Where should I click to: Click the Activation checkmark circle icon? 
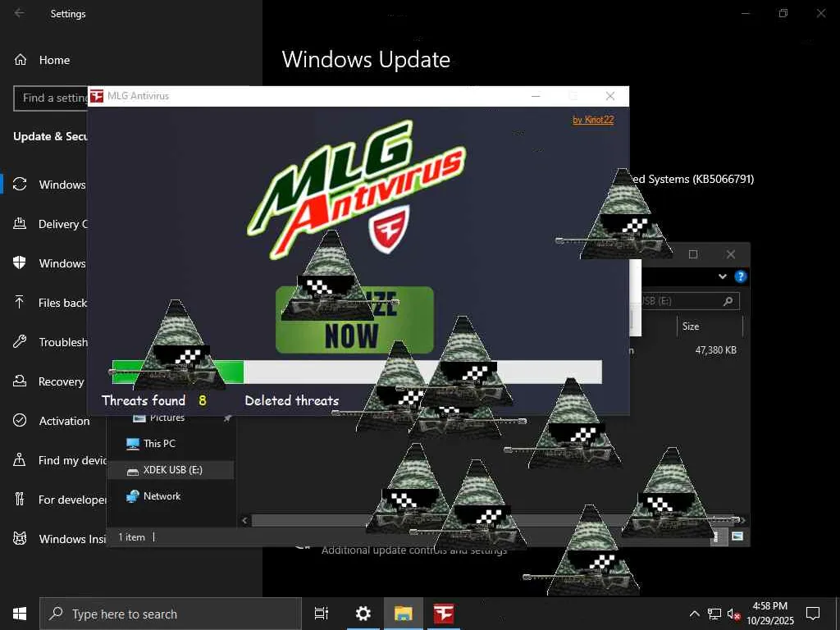click(20, 420)
